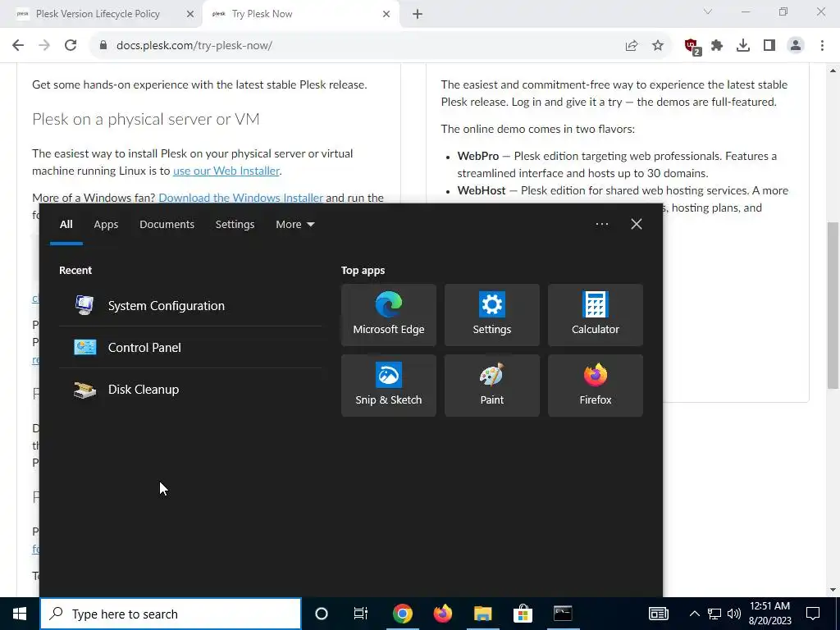
Task: Click Chrome icon on taskbar
Action: [x=402, y=614]
